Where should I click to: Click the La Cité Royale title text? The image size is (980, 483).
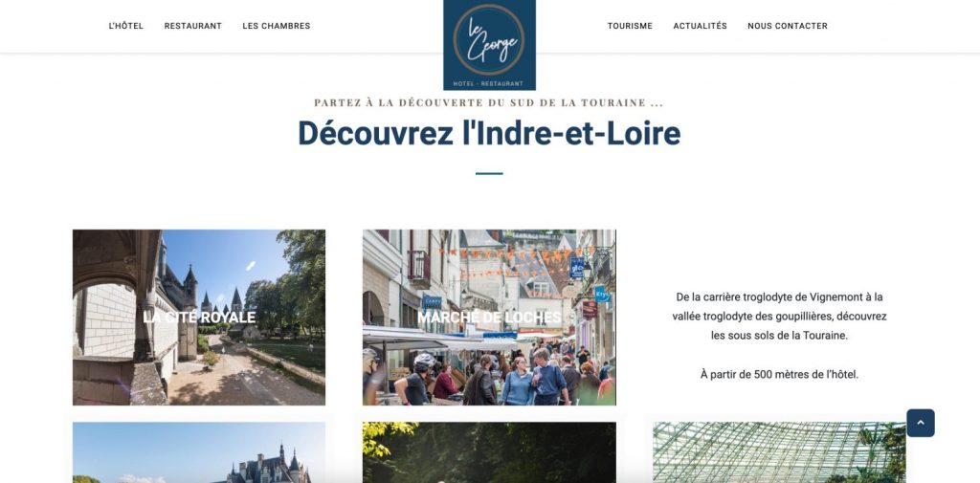(199, 318)
